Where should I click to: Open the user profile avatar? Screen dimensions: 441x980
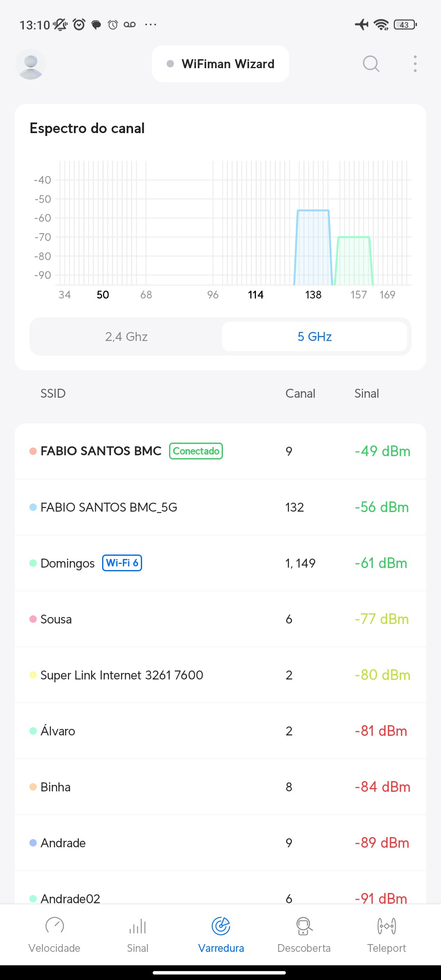tap(31, 64)
